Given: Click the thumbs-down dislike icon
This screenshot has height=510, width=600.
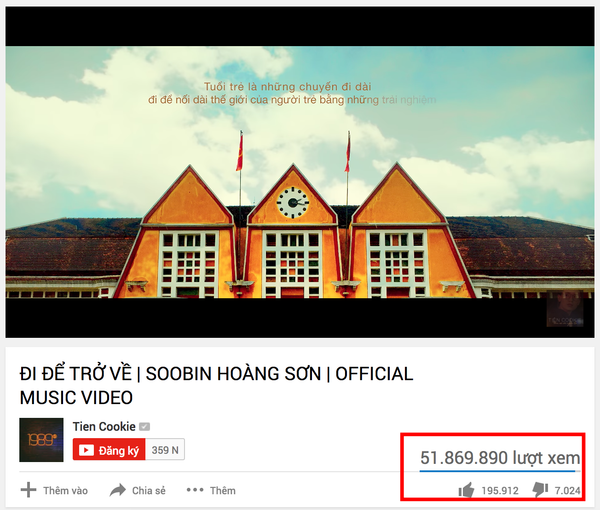Looking at the screenshot, I should point(540,490).
